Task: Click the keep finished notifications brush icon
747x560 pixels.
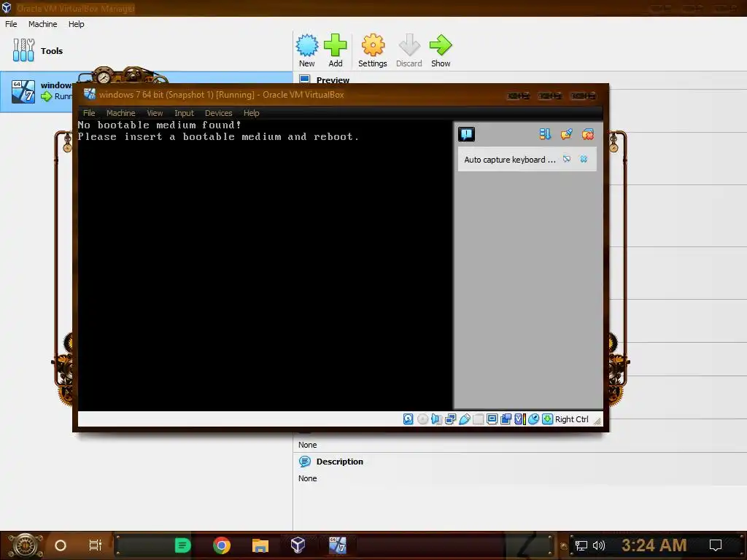Action: point(566,134)
